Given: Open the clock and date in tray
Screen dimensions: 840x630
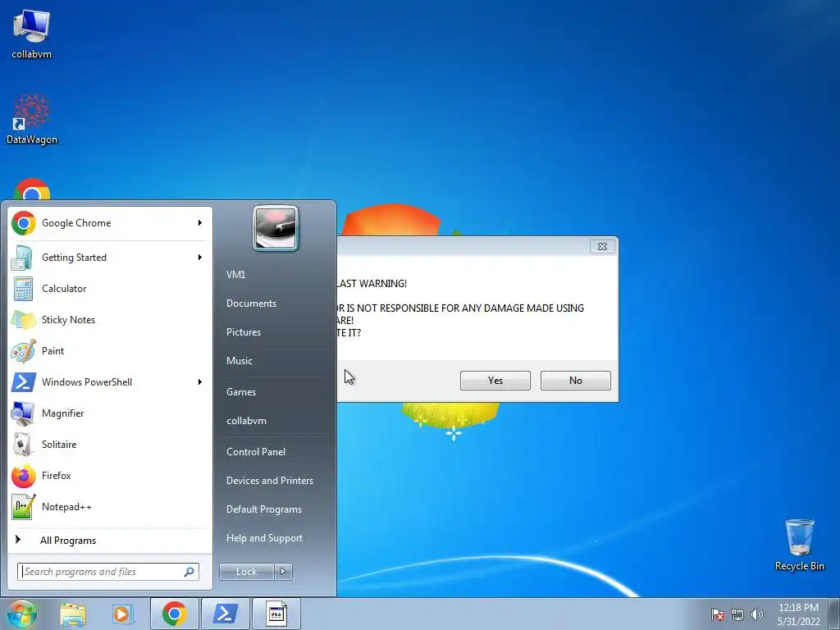Looking at the screenshot, I should pyautogui.click(x=798, y=614).
